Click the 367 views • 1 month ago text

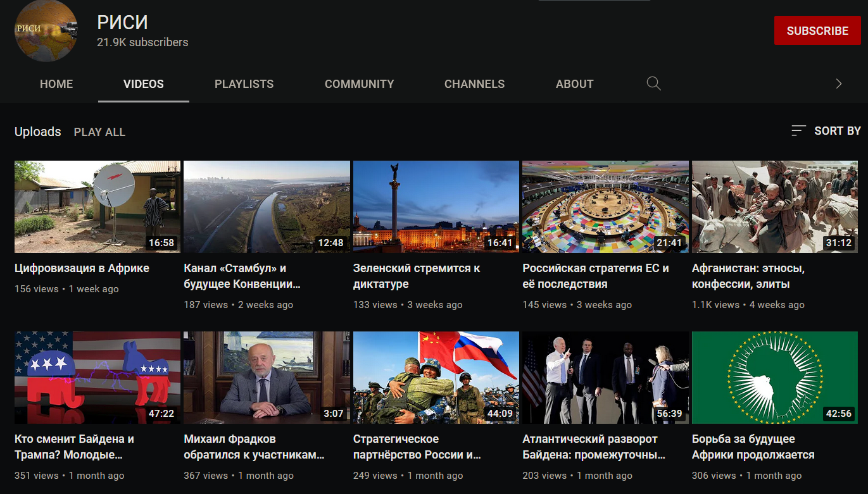[239, 476]
